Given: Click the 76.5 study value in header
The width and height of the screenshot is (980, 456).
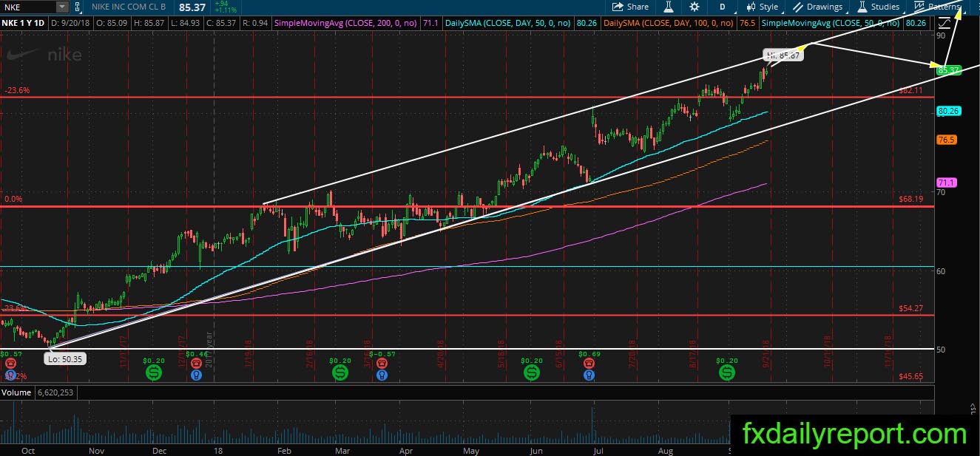Looking at the screenshot, I should tap(746, 24).
